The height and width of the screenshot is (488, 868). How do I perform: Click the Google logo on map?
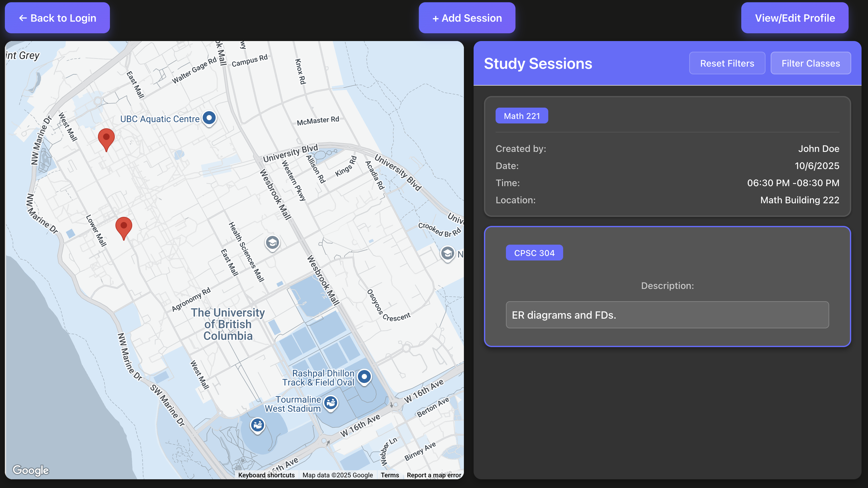pos(31,470)
